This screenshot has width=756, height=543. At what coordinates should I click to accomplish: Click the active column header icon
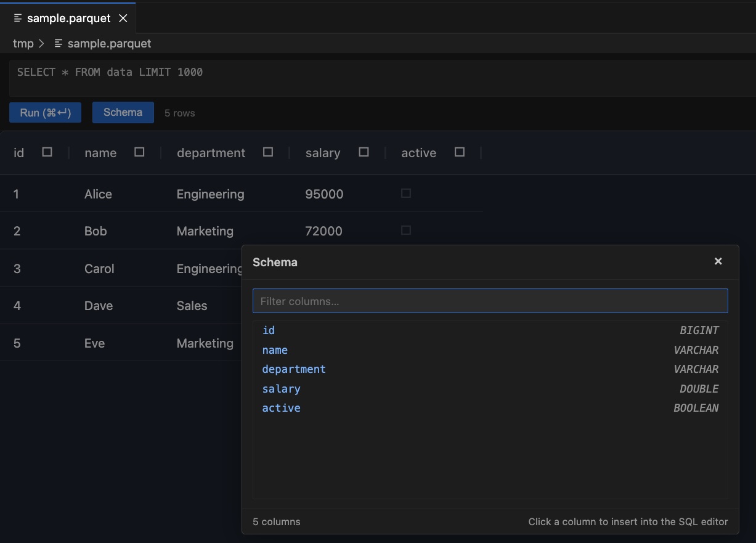tap(460, 152)
